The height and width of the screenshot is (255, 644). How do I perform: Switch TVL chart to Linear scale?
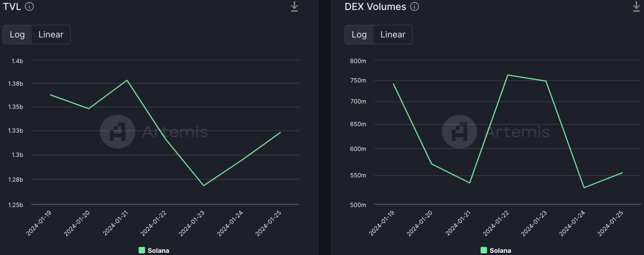tap(51, 34)
